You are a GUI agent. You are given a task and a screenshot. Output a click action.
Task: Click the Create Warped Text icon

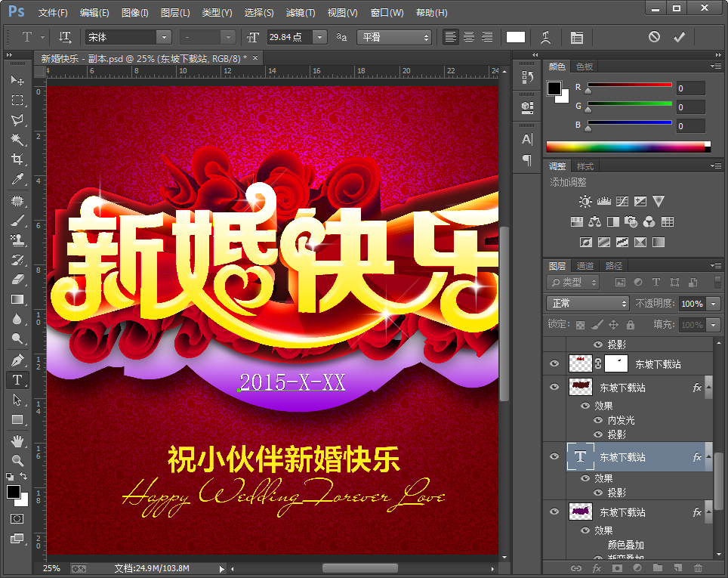(545, 37)
